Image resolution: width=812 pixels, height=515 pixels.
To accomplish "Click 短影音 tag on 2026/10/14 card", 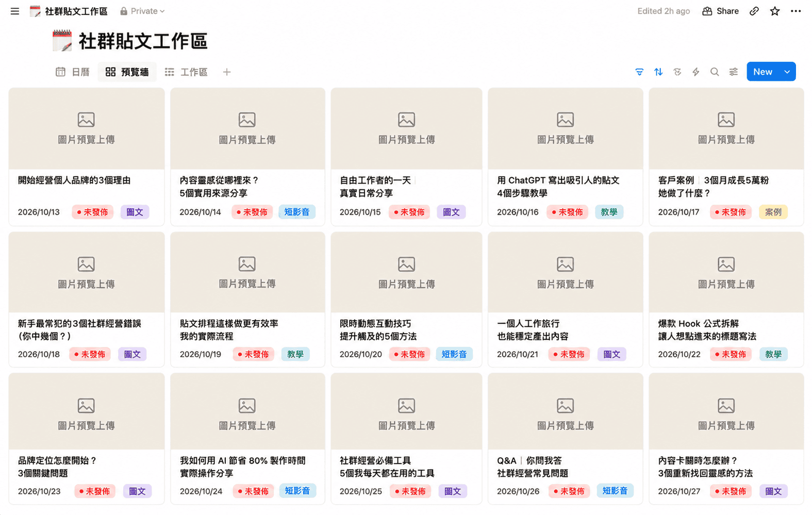I will click(x=297, y=212).
